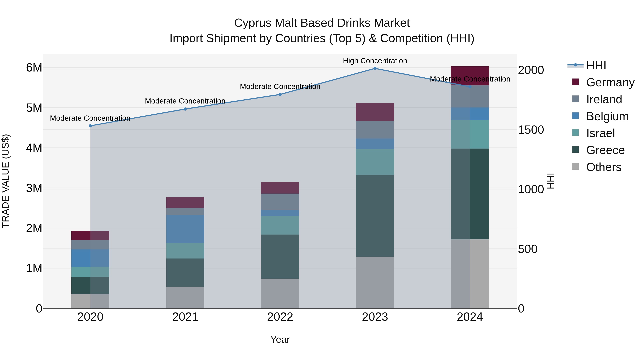Toggle the HHI legend entry
The width and height of the screenshot is (644, 362).
click(x=596, y=65)
